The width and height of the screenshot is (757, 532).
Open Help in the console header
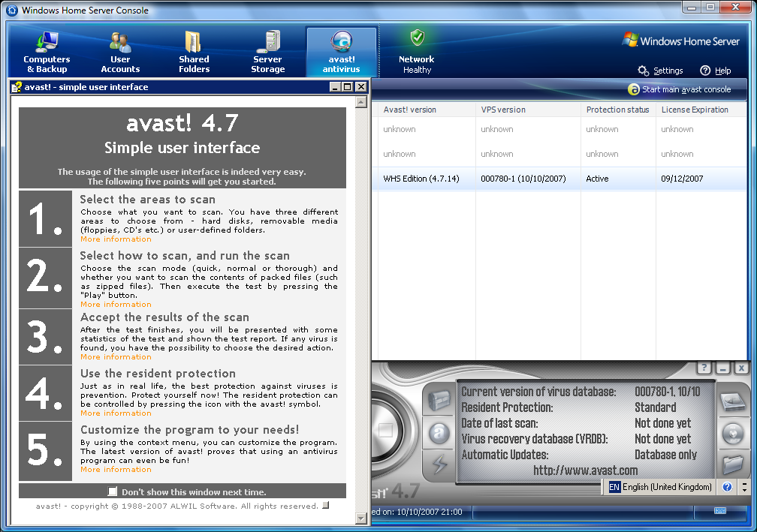click(x=716, y=71)
